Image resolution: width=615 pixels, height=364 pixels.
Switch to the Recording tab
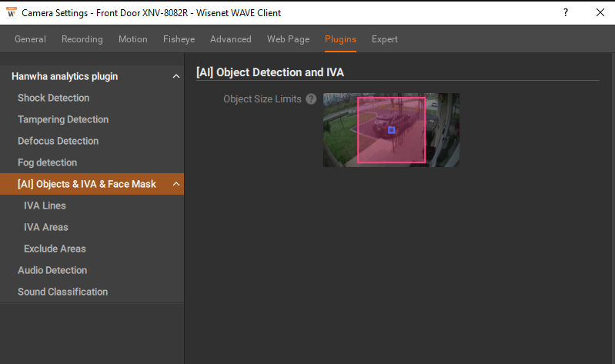[82, 39]
